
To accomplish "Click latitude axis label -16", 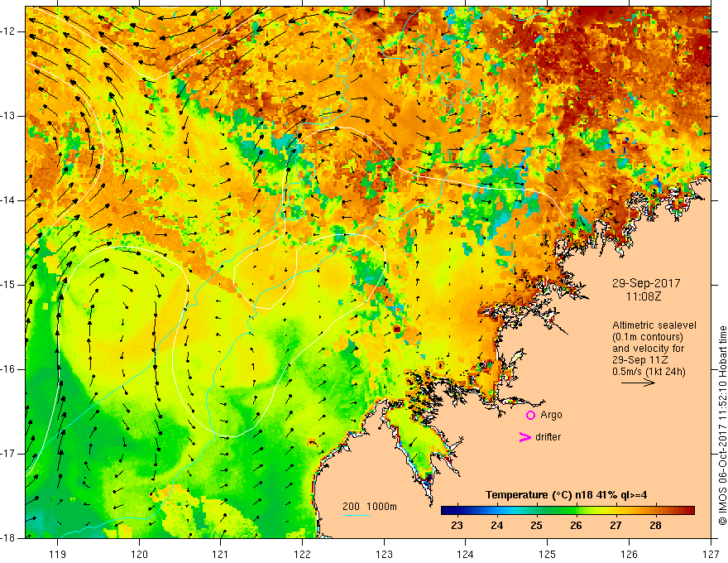I will [9, 369].
